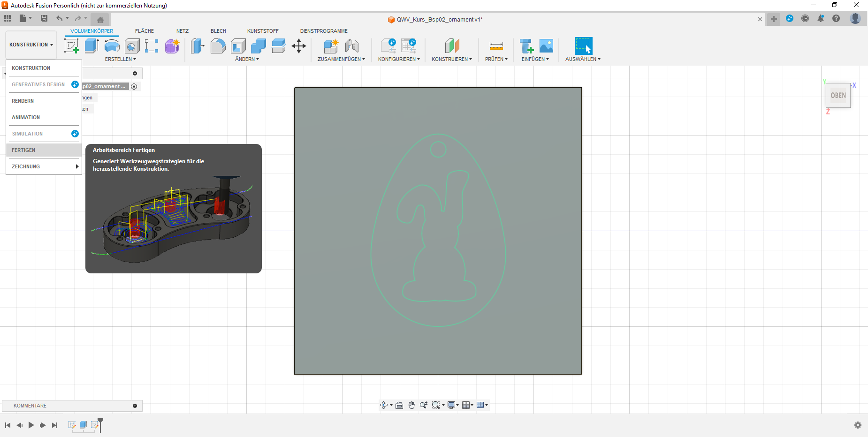This screenshot has width=868, height=437.
Task: Open the Ändern dropdown menu
Action: 247,59
